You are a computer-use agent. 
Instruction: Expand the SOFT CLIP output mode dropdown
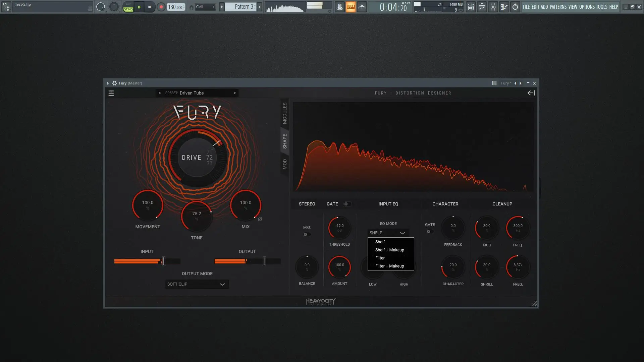pyautogui.click(x=197, y=284)
